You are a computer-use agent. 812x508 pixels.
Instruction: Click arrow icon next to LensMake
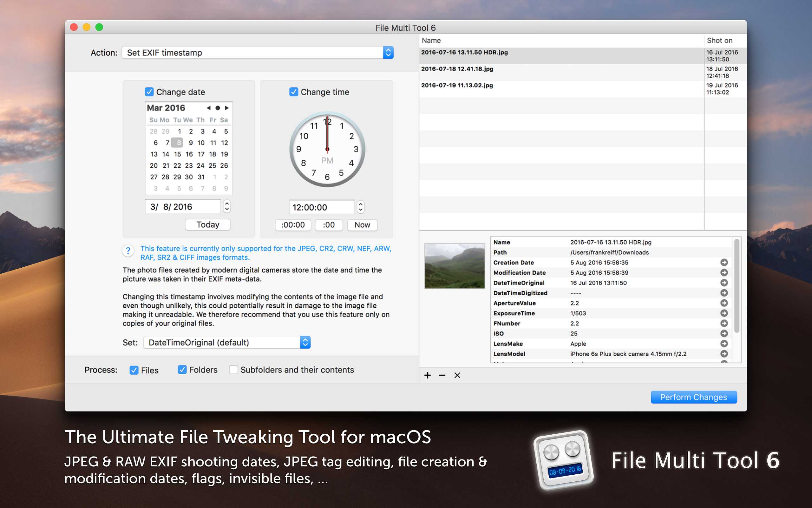[724, 344]
